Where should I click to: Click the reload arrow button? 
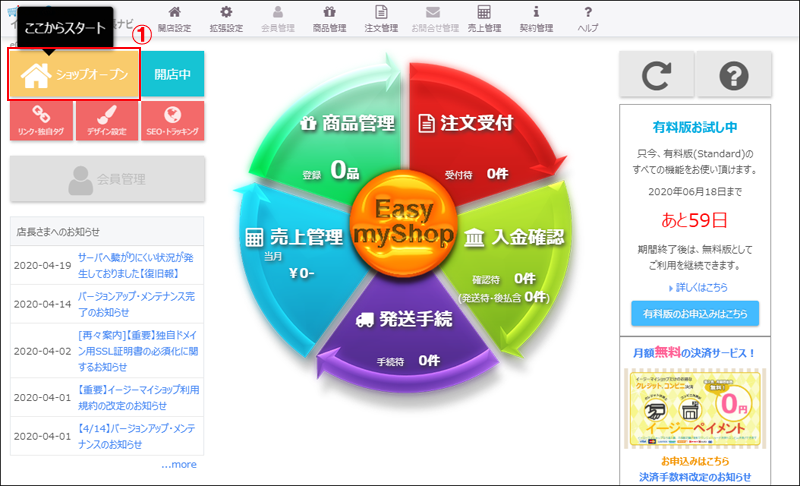[x=656, y=74]
